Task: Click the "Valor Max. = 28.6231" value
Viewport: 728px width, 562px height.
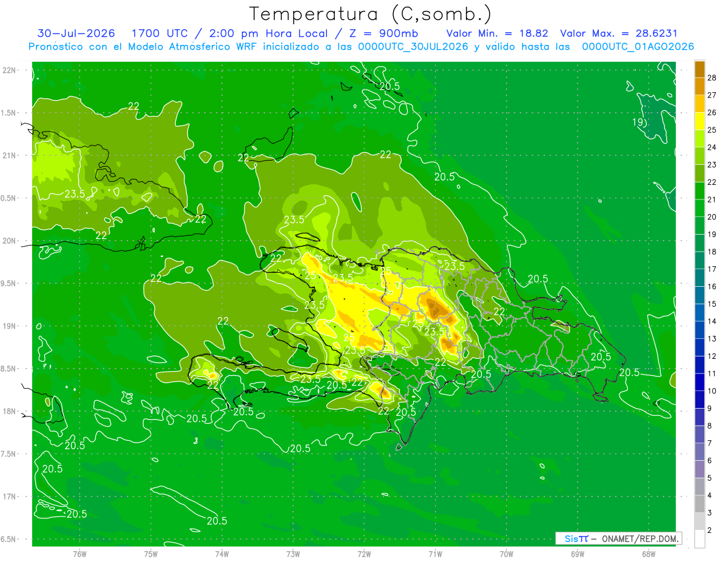Action: tap(619, 33)
